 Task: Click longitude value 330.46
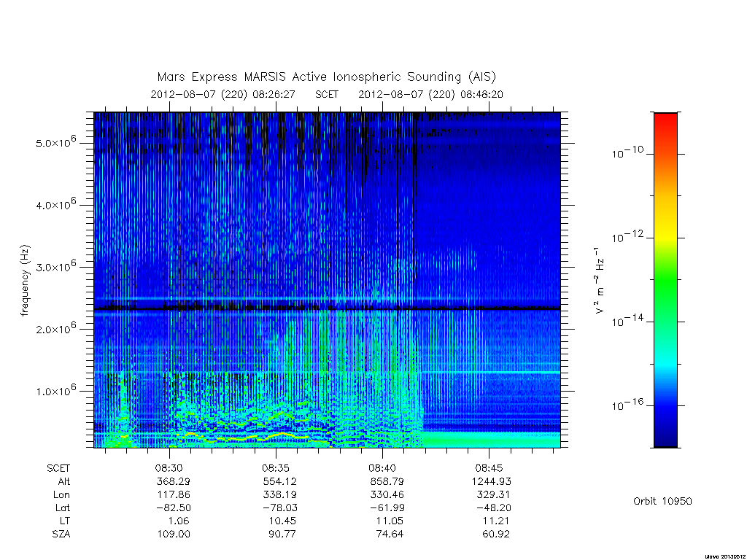point(387,495)
